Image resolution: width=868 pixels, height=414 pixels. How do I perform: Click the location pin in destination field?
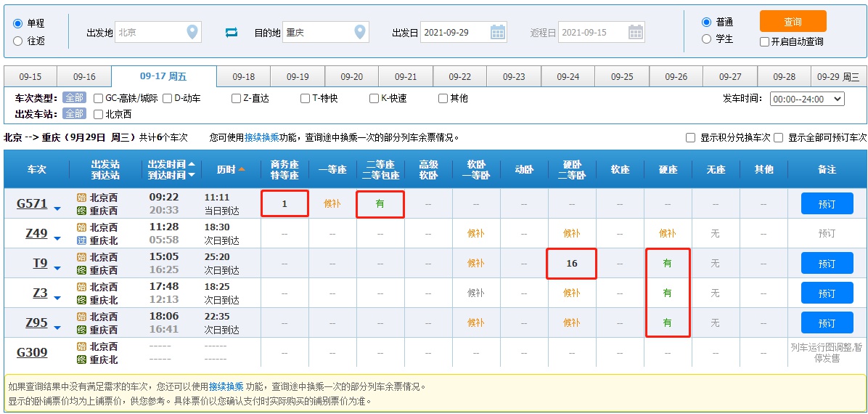[359, 32]
